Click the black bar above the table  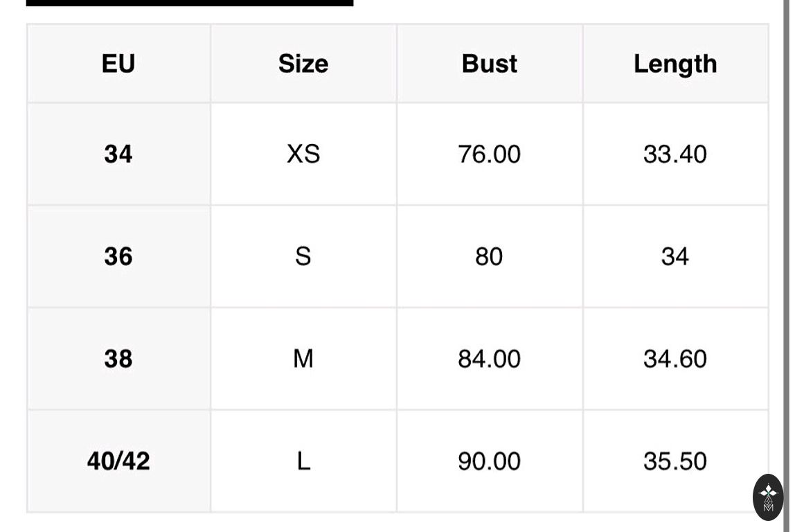(x=189, y=3)
